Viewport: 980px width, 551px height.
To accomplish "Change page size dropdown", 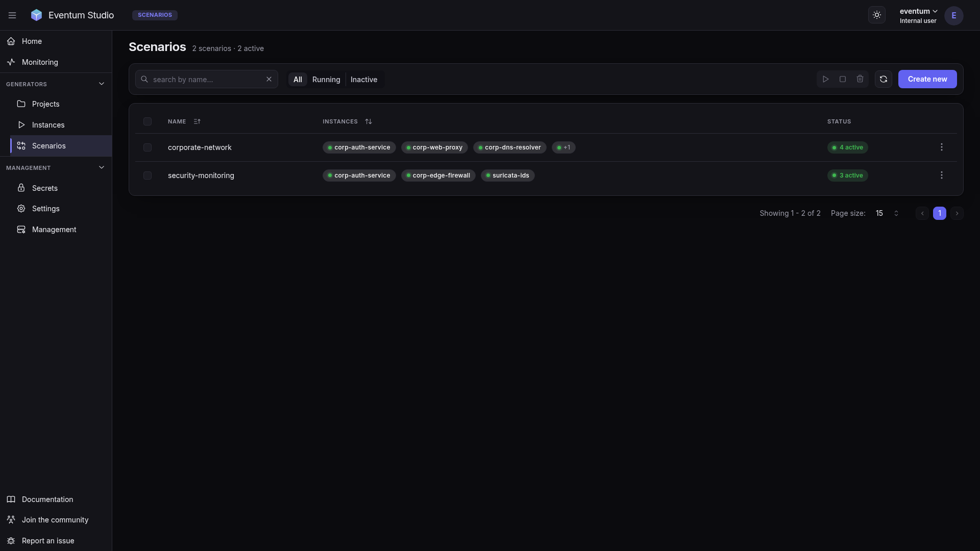I will click(x=887, y=213).
